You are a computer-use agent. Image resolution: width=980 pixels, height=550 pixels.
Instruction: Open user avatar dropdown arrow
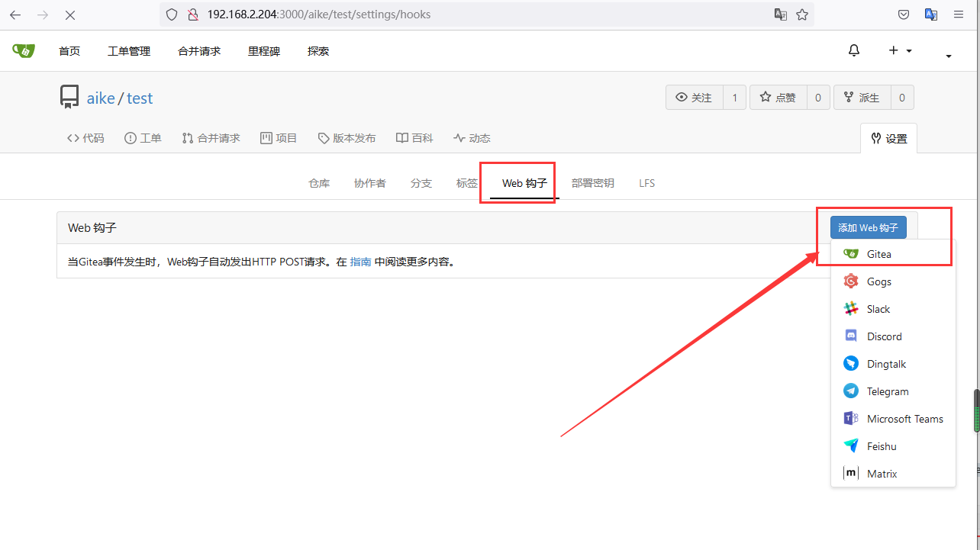[x=949, y=56]
